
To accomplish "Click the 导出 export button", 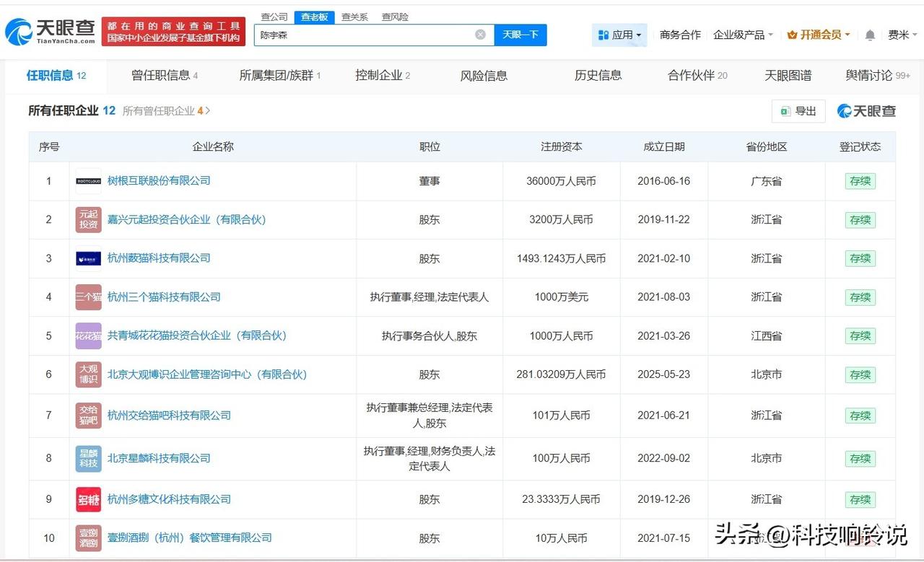I will 798,111.
